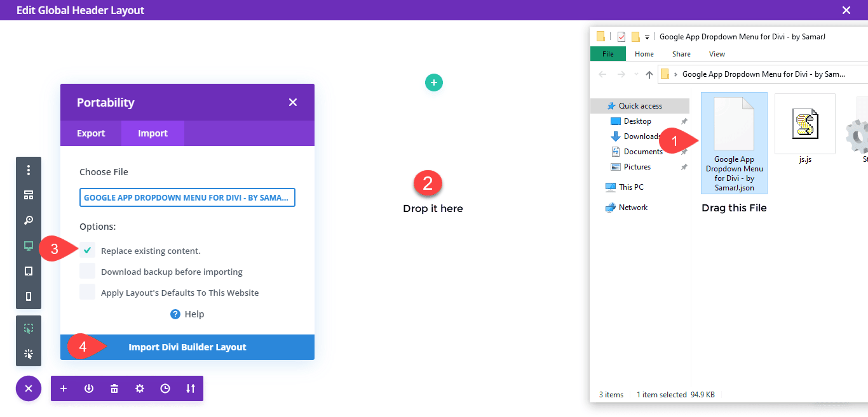The image size is (868, 417).
Task: Close the Portability dialog
Action: coord(293,102)
